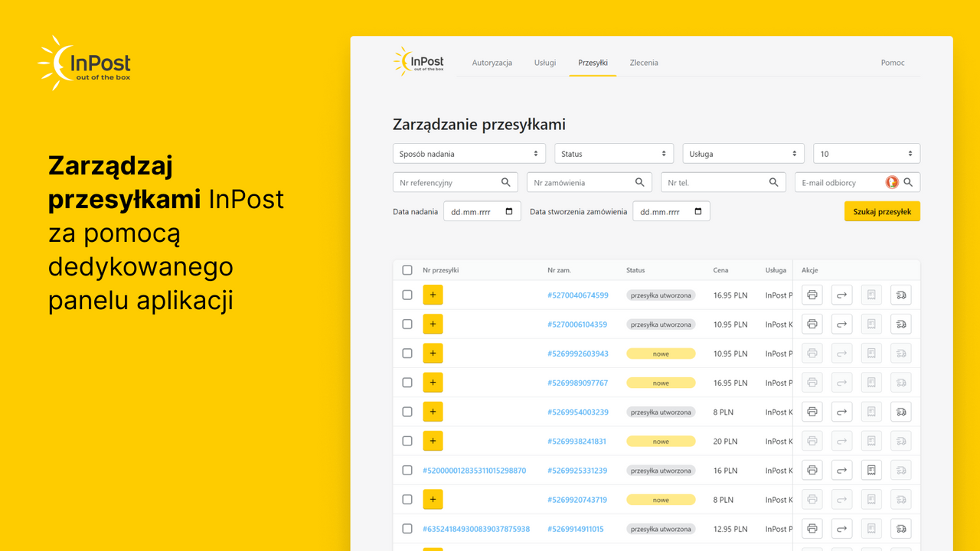The height and width of the screenshot is (551, 980).
Task: Click the Szukaj przesyłek button
Action: coord(882,211)
